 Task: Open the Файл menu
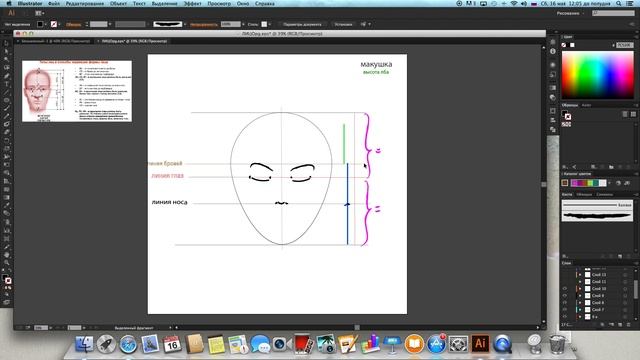tap(54, 3)
